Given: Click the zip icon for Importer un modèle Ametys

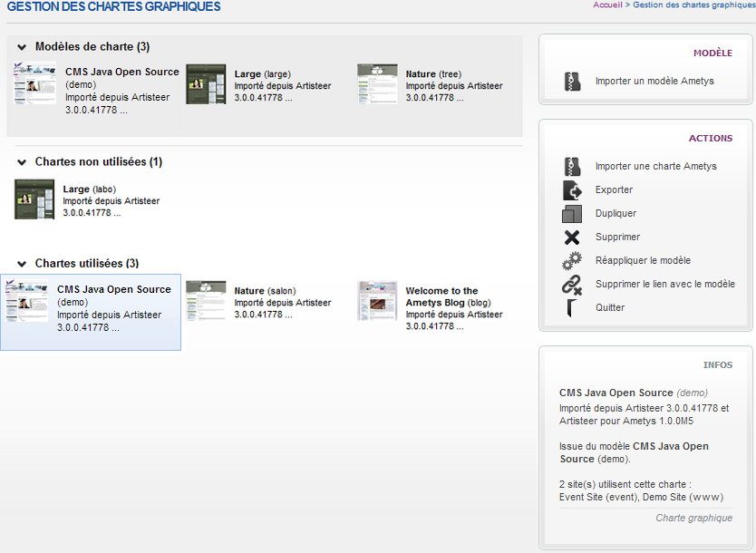Looking at the screenshot, I should click(x=572, y=81).
